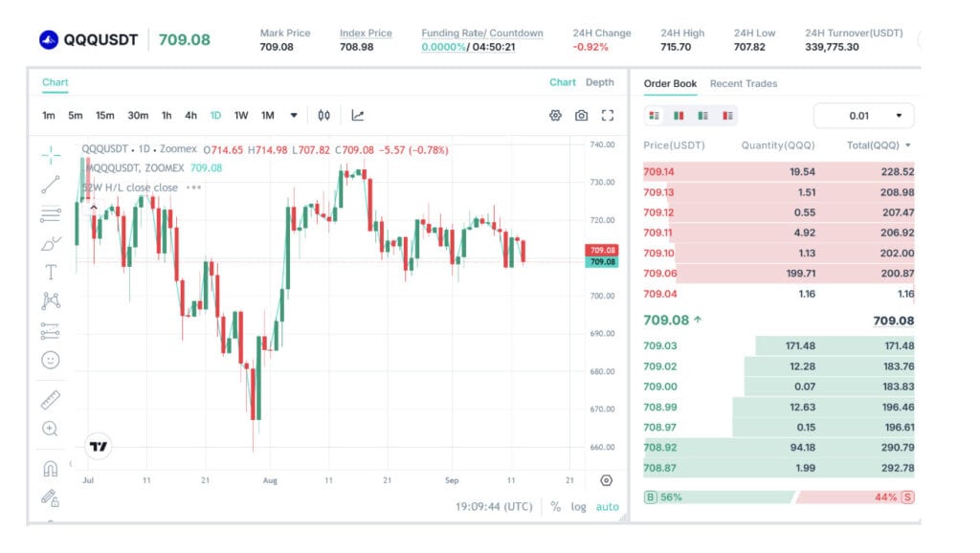Open the emoji sticker tool
The image size is (980, 553).
point(51,360)
